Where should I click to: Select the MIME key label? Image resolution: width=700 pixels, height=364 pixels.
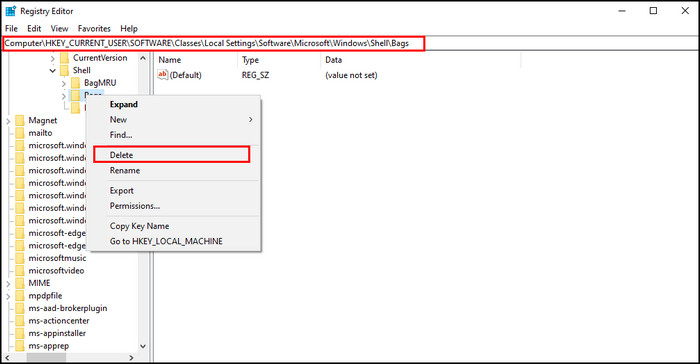pos(39,283)
